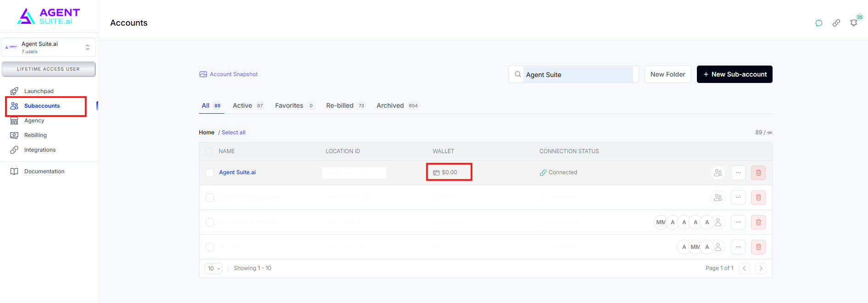This screenshot has width=868, height=303.
Task: Click the NAME column header
Action: 227,151
